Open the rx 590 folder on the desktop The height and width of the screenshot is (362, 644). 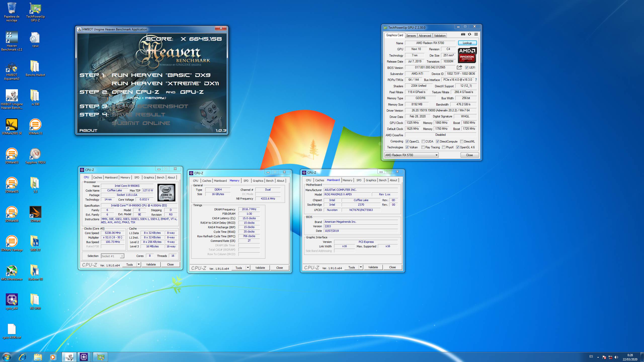(x=35, y=98)
